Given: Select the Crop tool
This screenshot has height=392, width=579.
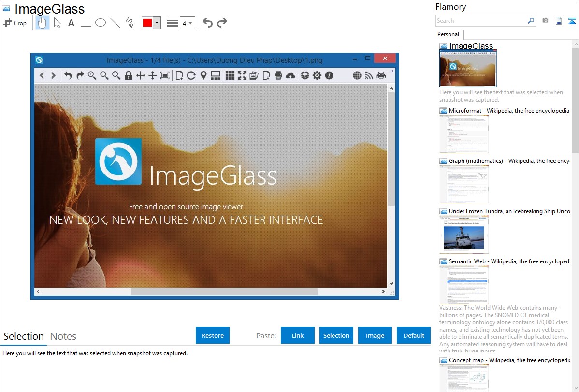Looking at the screenshot, I should [15, 23].
